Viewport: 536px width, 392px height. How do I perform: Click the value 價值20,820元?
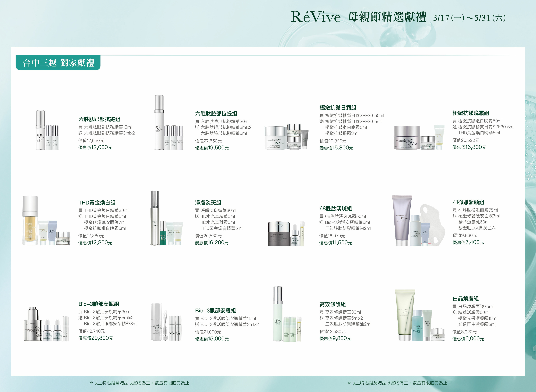click(333, 141)
